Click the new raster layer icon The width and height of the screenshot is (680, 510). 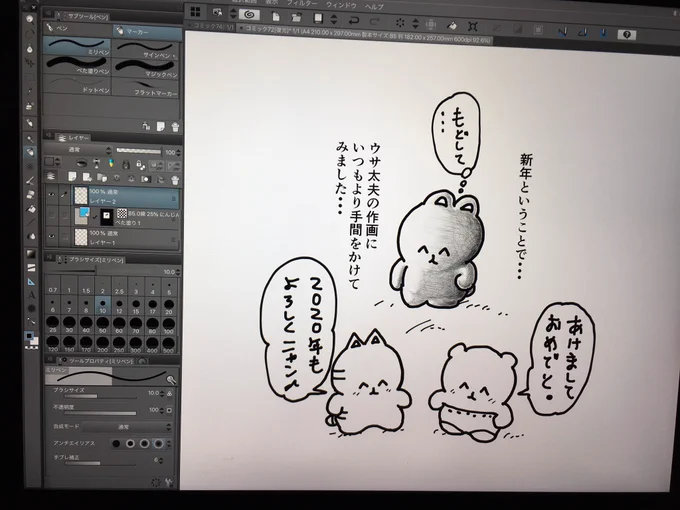72,177
